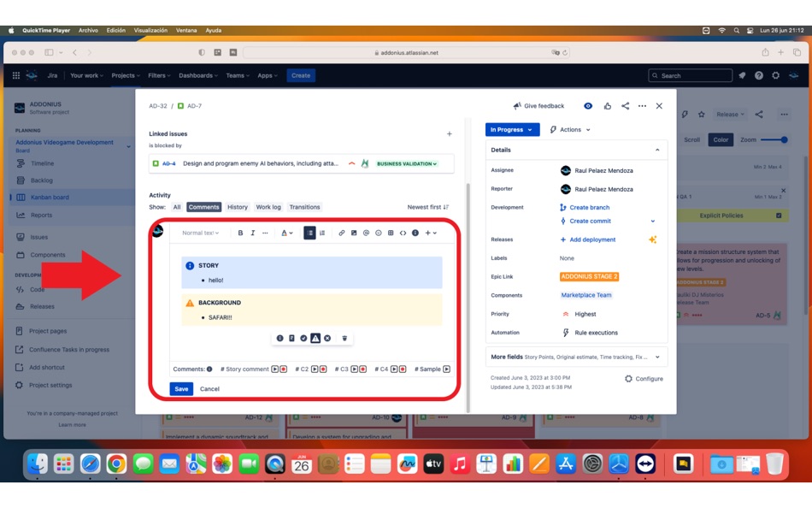The width and height of the screenshot is (812, 508).
Task: Open the emoji picker in editor
Action: click(x=379, y=233)
